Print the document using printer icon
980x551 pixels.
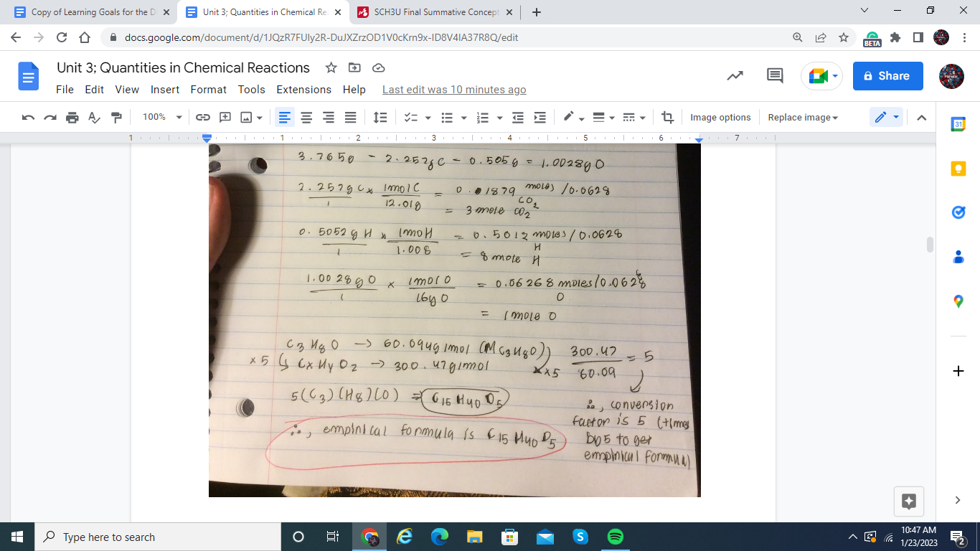pos(72,117)
